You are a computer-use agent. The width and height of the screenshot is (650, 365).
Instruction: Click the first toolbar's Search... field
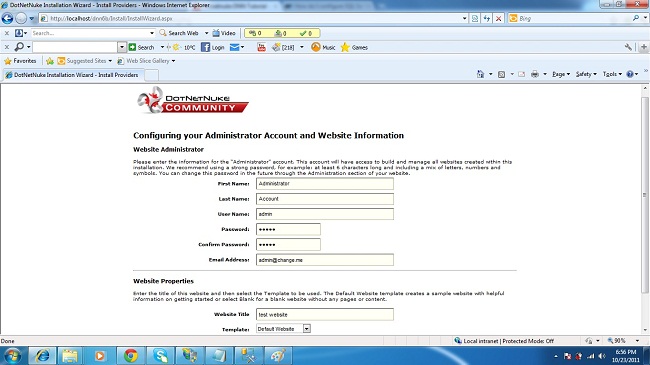click(x=90, y=33)
